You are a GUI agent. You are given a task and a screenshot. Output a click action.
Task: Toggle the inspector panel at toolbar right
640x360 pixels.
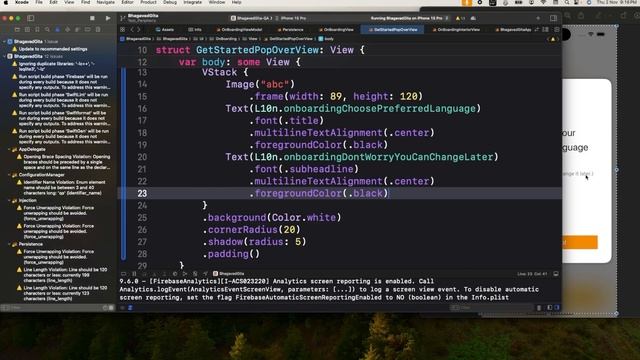click(553, 18)
